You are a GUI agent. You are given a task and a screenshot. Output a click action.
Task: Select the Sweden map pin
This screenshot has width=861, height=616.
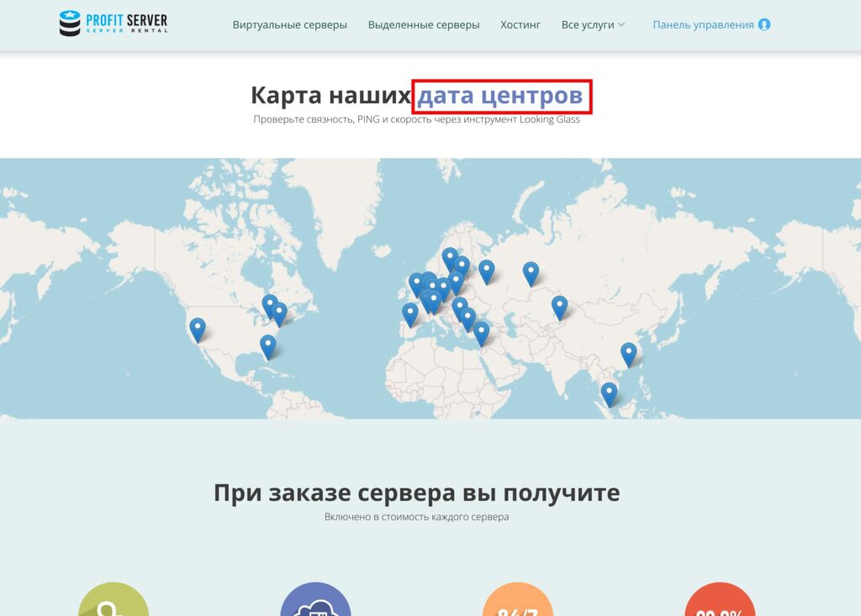coord(450,260)
